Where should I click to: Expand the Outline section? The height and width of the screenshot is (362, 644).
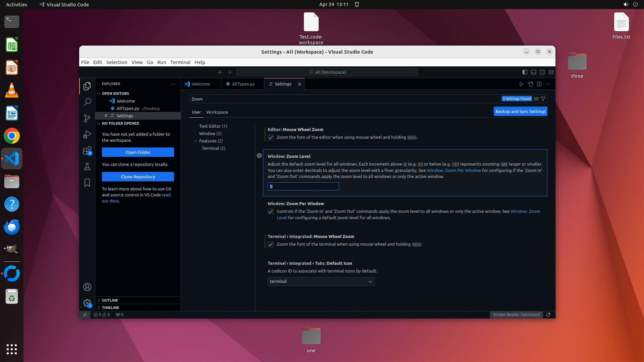point(110,300)
